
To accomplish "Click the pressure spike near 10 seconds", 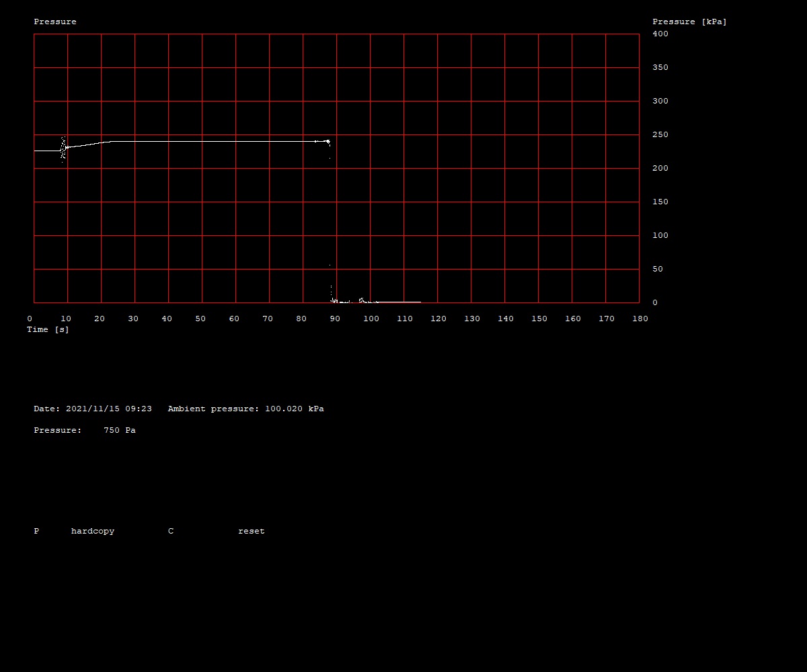I will coord(63,148).
